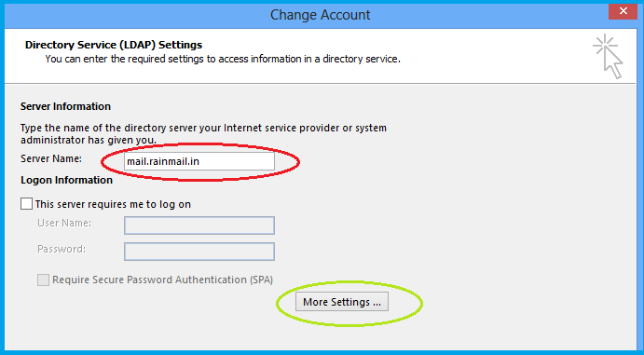The width and height of the screenshot is (644, 355).
Task: Click the Server Information section label
Action: tap(66, 106)
